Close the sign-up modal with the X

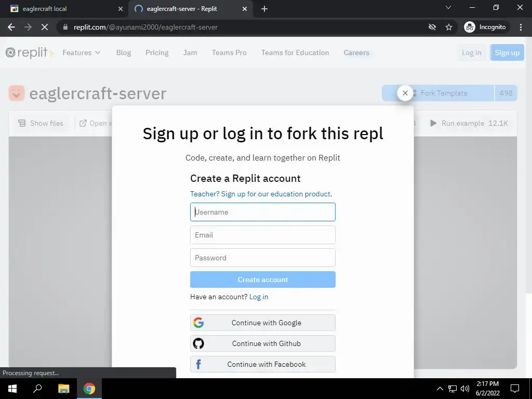point(405,93)
